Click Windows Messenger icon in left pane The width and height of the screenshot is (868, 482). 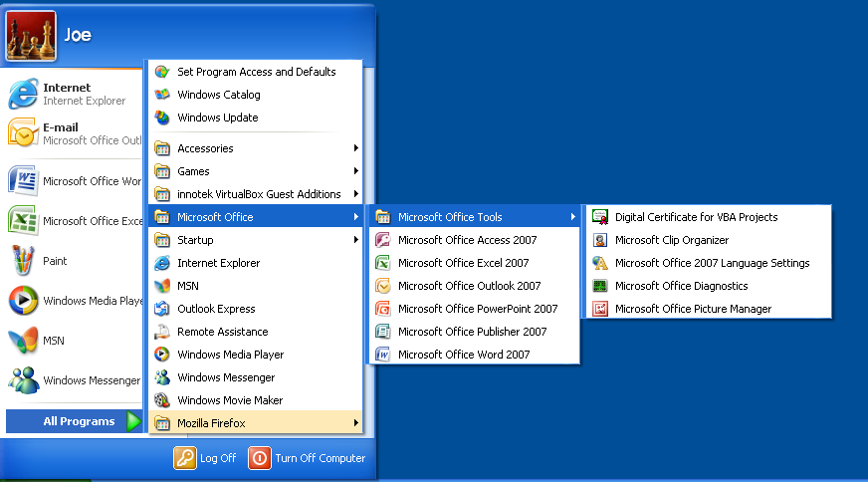coord(23,380)
